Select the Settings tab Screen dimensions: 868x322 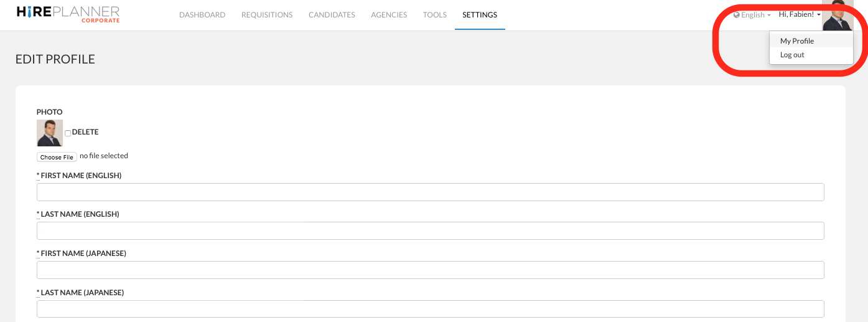480,15
